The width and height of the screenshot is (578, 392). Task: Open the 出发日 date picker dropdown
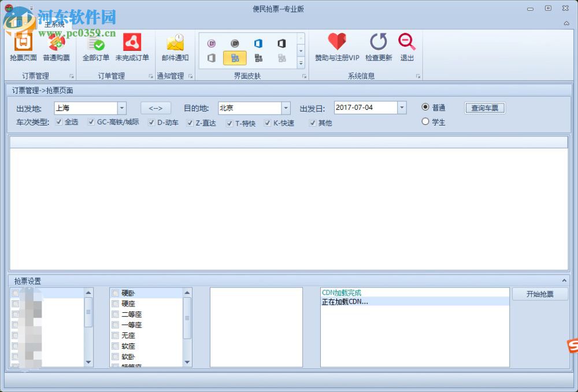402,108
